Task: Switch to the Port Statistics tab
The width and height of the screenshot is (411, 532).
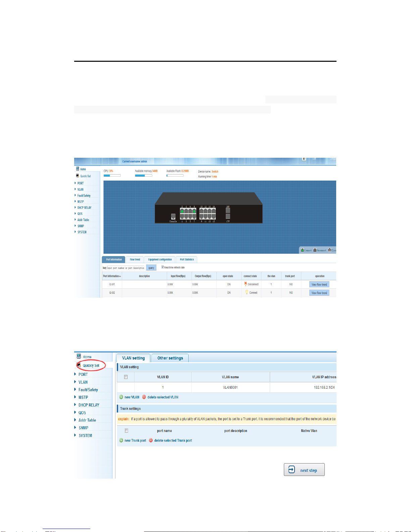Action: pyautogui.click(x=187, y=259)
